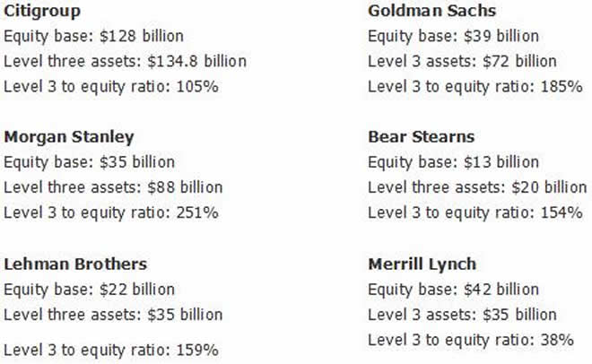Select the Merrill Lynch heading
This screenshot has height=364, width=592.
pyautogui.click(x=422, y=264)
